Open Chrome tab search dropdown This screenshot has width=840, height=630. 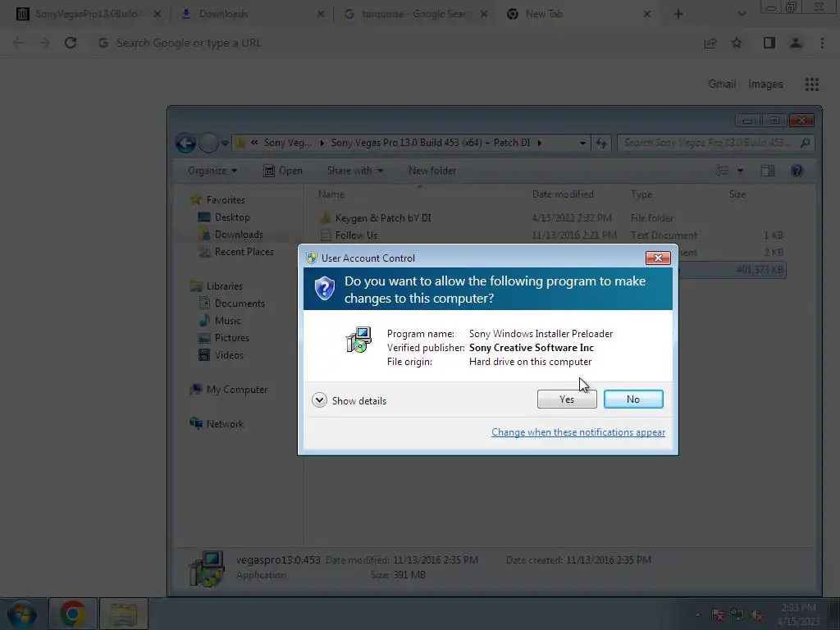(x=742, y=14)
